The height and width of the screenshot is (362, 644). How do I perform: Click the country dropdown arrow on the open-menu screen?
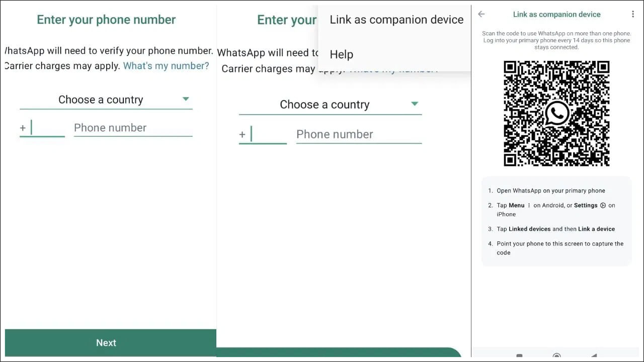pos(415,104)
